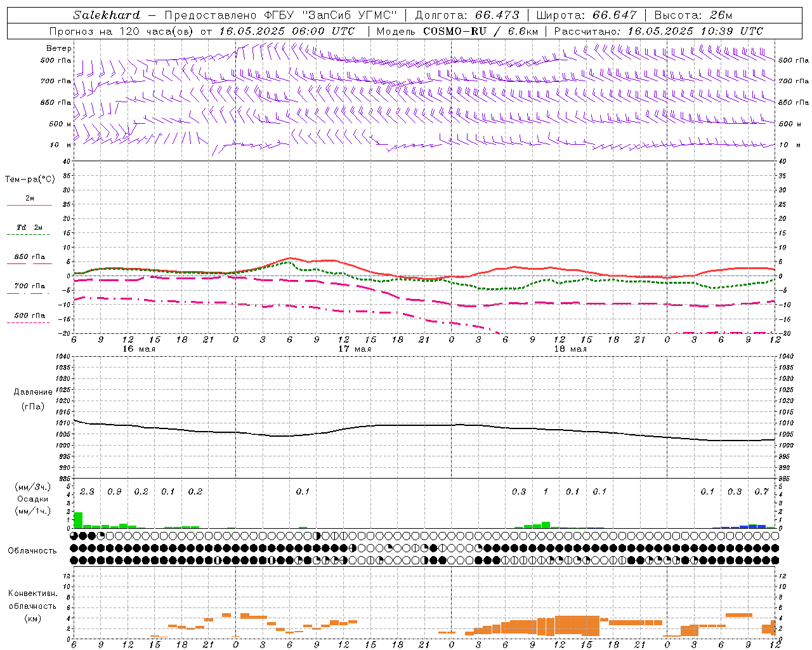Click the tallest green precipitation bar
The image size is (812, 650).
pyautogui.click(x=79, y=520)
